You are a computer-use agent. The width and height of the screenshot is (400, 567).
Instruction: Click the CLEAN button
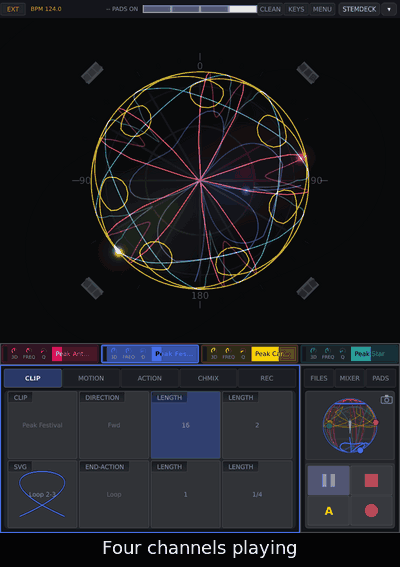point(270,9)
